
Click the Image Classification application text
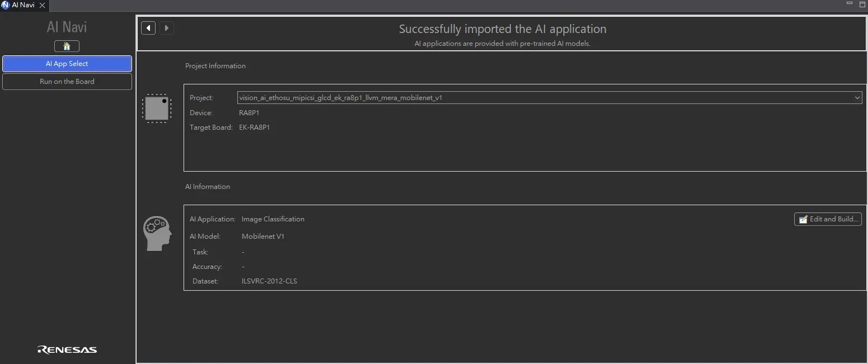(273, 219)
